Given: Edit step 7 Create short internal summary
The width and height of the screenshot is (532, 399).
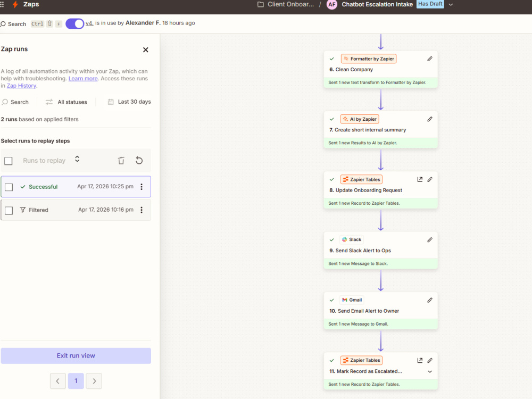Looking at the screenshot, I should (x=430, y=119).
